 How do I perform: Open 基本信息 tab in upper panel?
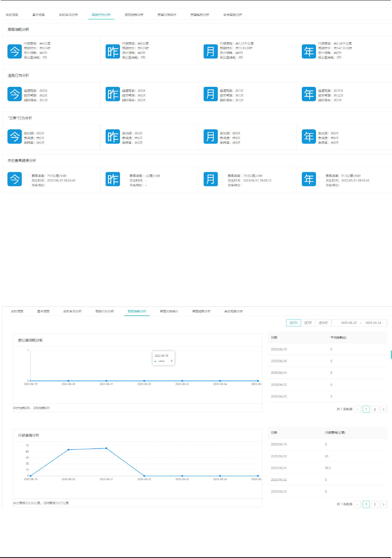point(38,15)
